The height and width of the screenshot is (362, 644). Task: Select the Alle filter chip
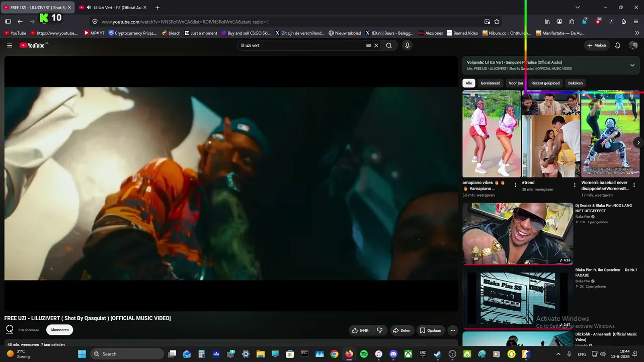pos(469,83)
